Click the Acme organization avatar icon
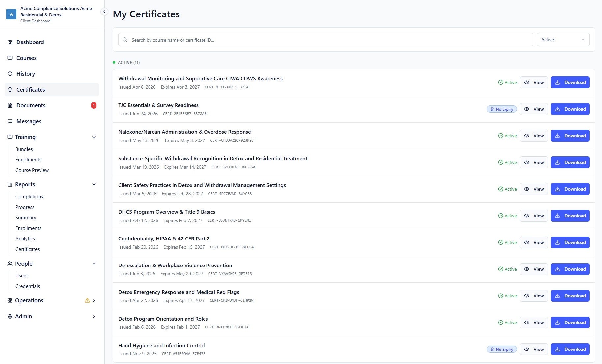This screenshot has width=602, height=364. point(11,14)
